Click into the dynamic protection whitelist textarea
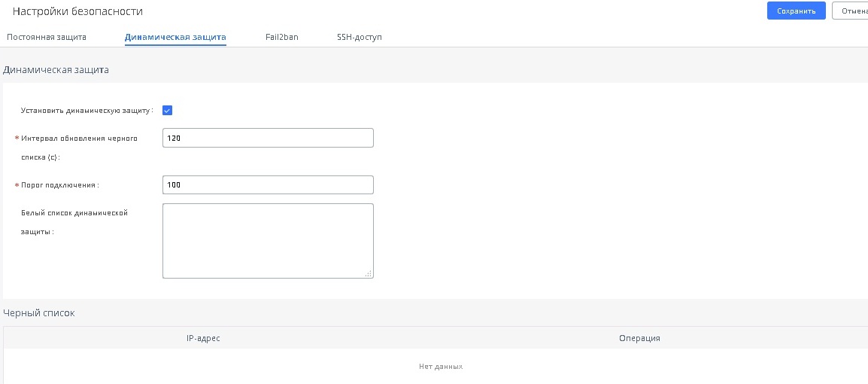The width and height of the screenshot is (868, 384). point(268,240)
